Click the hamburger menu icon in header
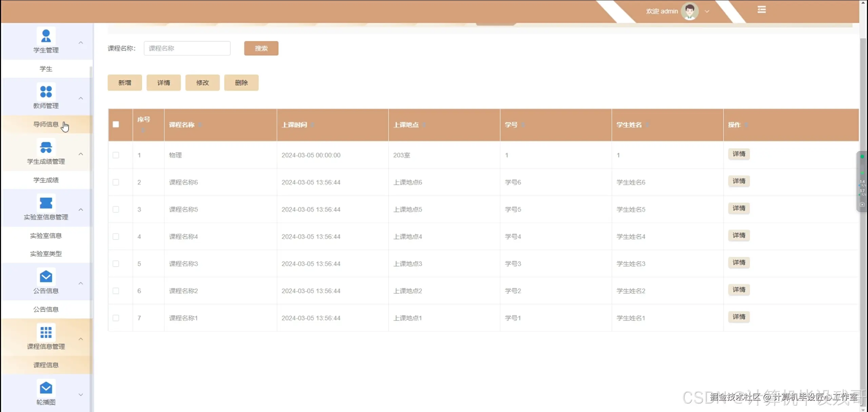Image resolution: width=868 pixels, height=412 pixels. 762,10
